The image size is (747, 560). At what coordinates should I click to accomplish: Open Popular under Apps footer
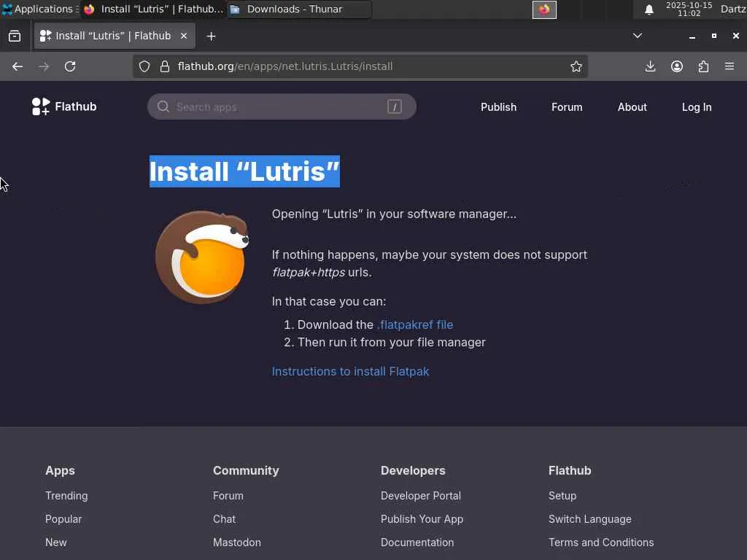click(63, 519)
